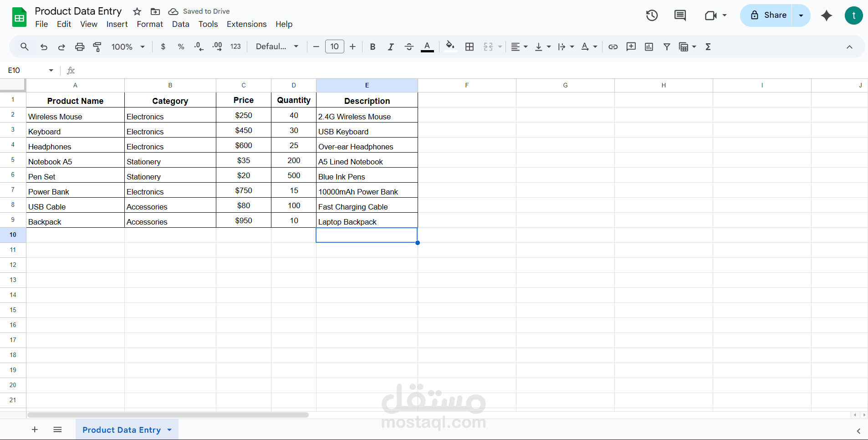Click the Paint format tool
The width and height of the screenshot is (868, 440).
coord(97,46)
